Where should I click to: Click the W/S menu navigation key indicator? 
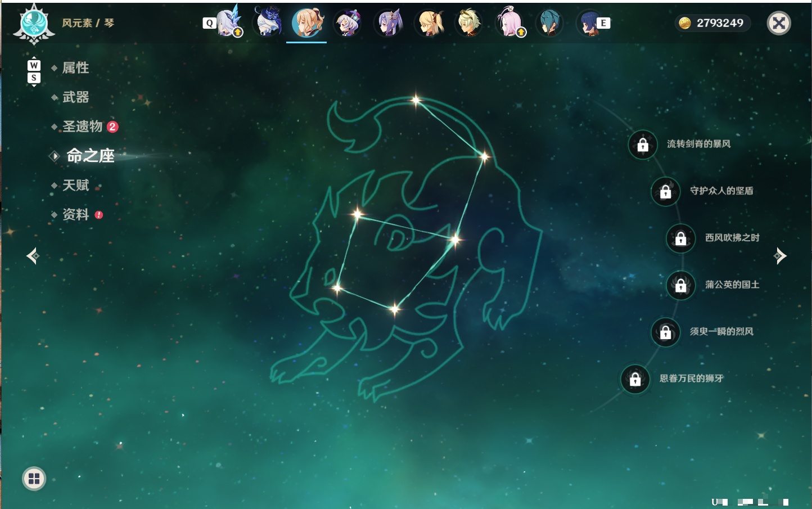(x=34, y=71)
